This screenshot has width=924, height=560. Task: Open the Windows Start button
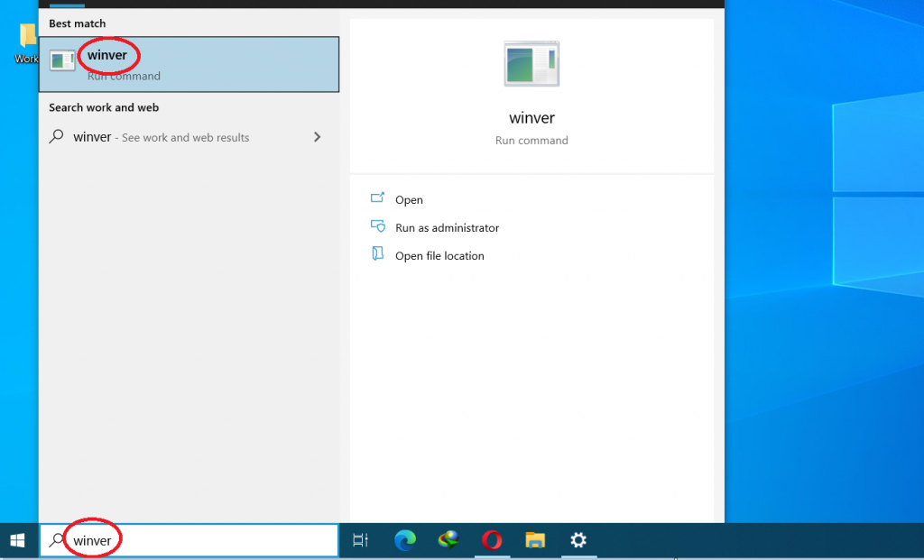(18, 540)
